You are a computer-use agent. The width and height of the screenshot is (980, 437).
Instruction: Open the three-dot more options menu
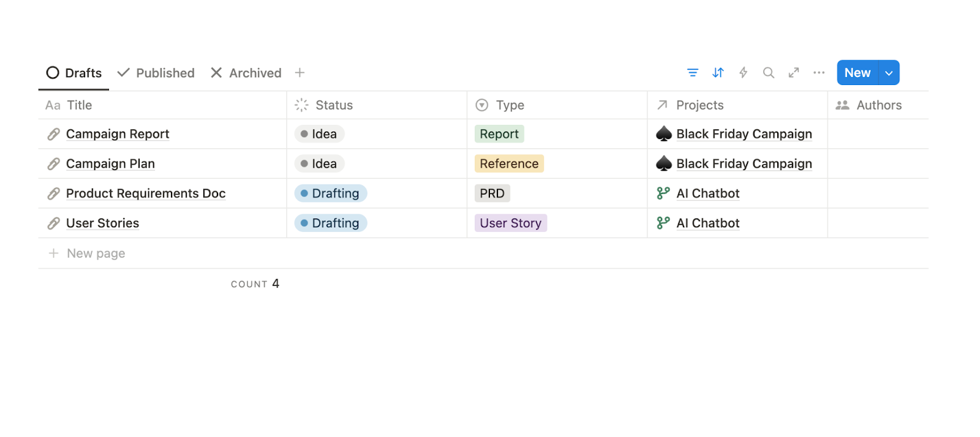[819, 73]
